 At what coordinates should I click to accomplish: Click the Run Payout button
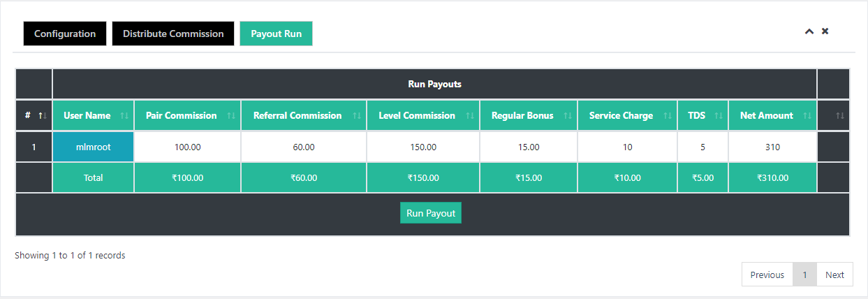coord(431,213)
